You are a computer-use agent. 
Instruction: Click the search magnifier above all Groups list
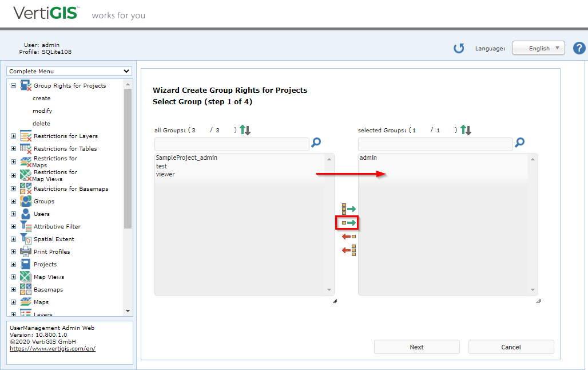click(316, 143)
